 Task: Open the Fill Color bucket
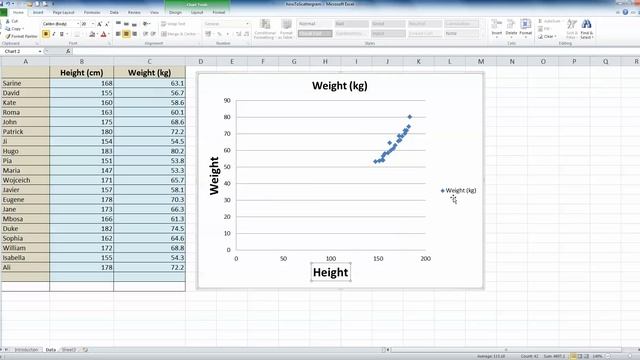click(x=92, y=34)
